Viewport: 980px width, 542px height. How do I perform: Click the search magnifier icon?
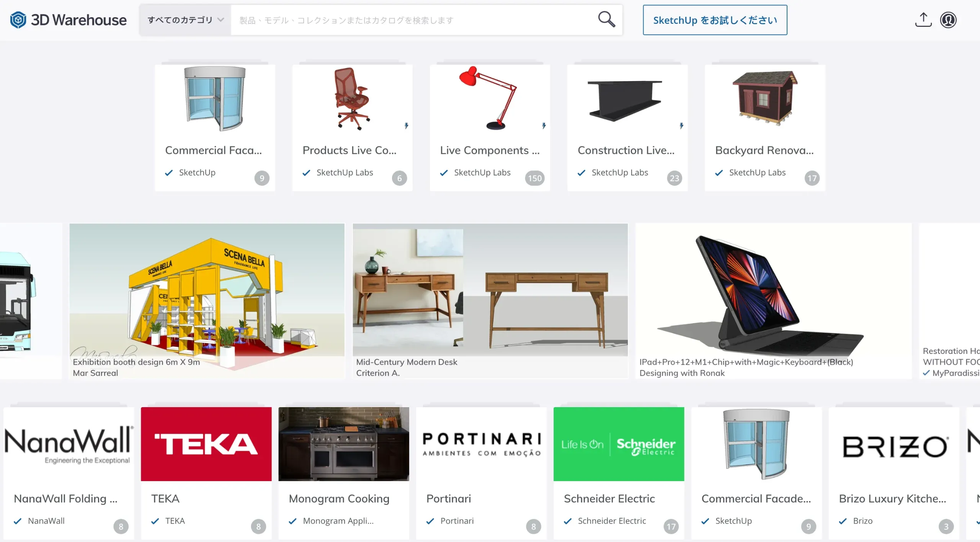tap(606, 19)
